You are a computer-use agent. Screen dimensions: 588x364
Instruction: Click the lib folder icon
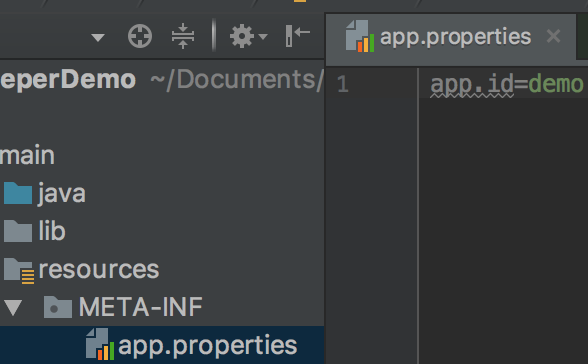tap(18, 231)
